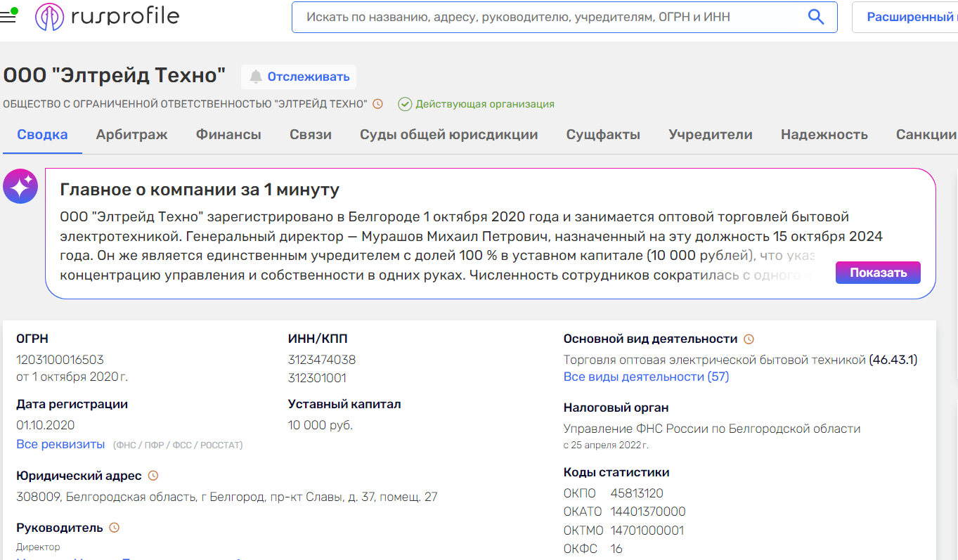The height and width of the screenshot is (560, 958).
Task: Click the clock icon beside Основной вид деятельности
Action: (749, 339)
